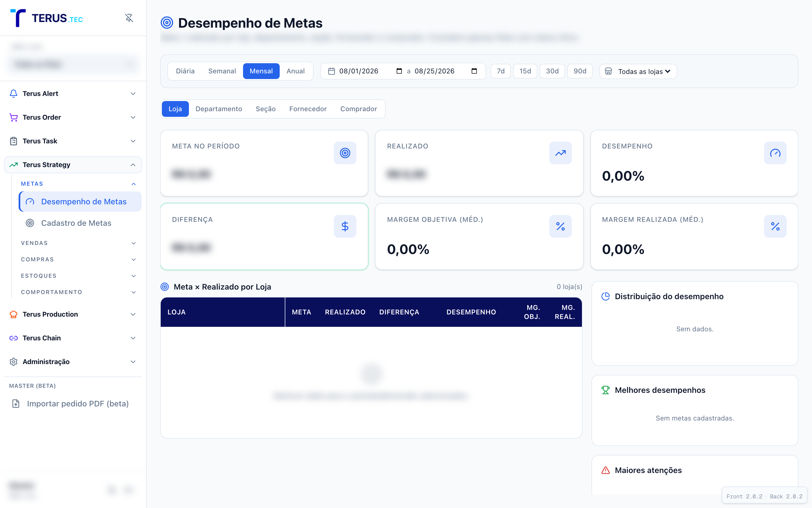
Task: Click the 90d quick range button
Action: click(580, 71)
